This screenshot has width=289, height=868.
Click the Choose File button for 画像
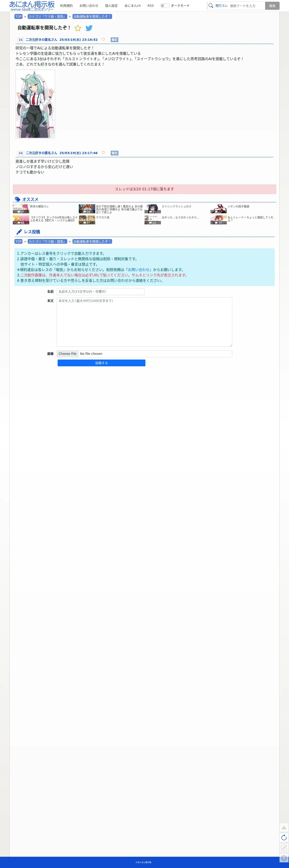(67, 354)
